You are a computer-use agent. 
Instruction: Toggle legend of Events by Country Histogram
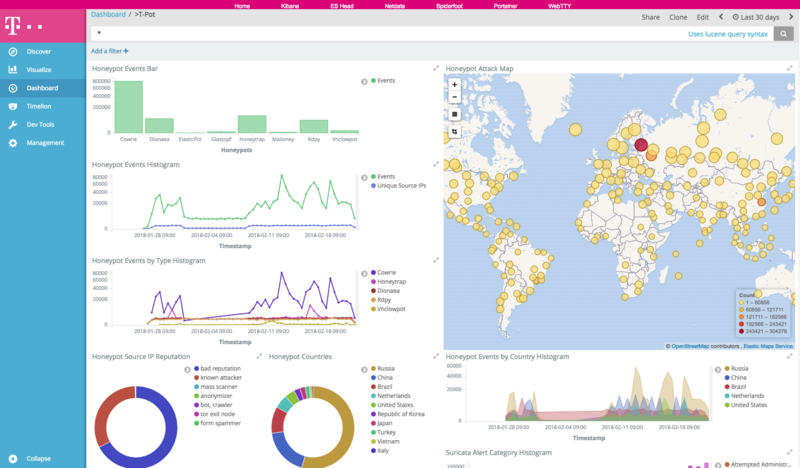pyautogui.click(x=717, y=370)
